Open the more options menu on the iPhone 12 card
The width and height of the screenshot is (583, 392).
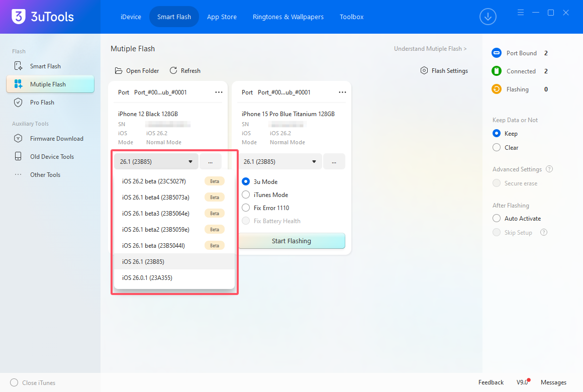click(x=219, y=92)
